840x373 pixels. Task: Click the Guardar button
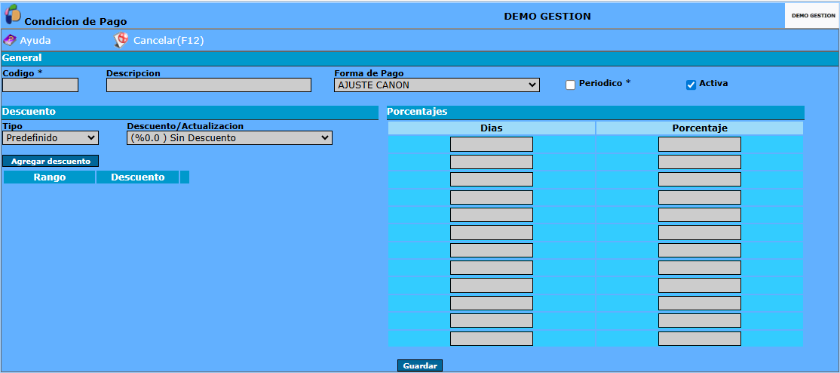tap(420, 366)
